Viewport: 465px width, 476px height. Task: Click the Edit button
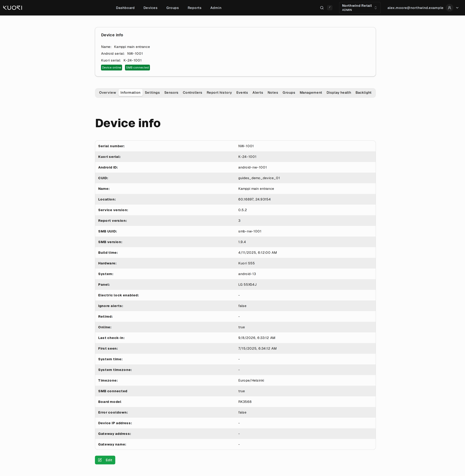(x=105, y=460)
